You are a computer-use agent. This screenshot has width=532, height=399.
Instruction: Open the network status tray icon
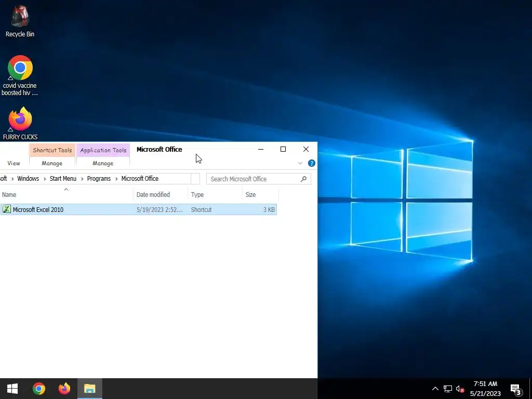[x=447, y=389]
